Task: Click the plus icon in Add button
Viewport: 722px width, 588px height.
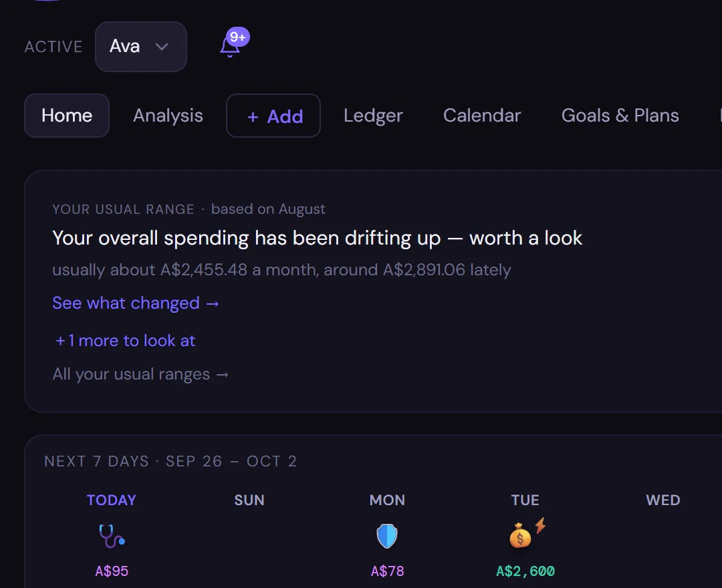Action: pos(252,118)
